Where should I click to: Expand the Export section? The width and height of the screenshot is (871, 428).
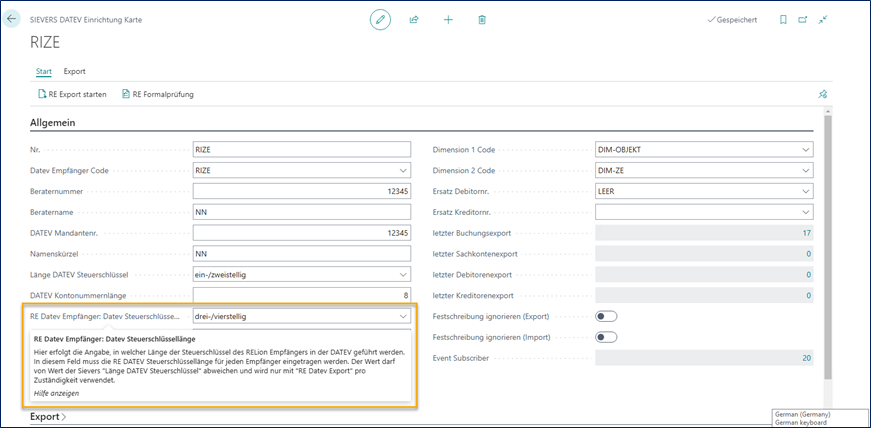tap(48, 416)
